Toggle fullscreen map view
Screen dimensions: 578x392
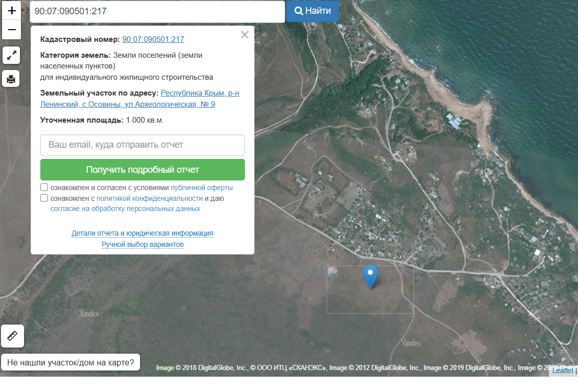(x=11, y=55)
